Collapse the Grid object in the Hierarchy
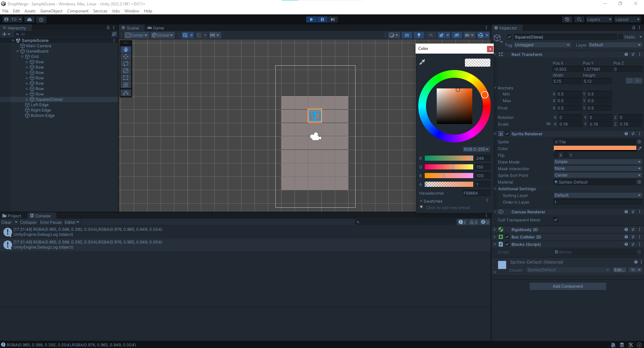 22,57
